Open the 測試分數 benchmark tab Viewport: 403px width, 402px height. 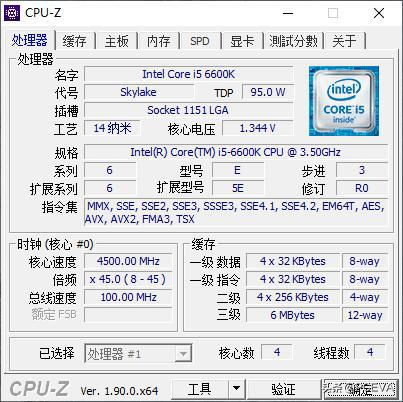[x=293, y=41]
